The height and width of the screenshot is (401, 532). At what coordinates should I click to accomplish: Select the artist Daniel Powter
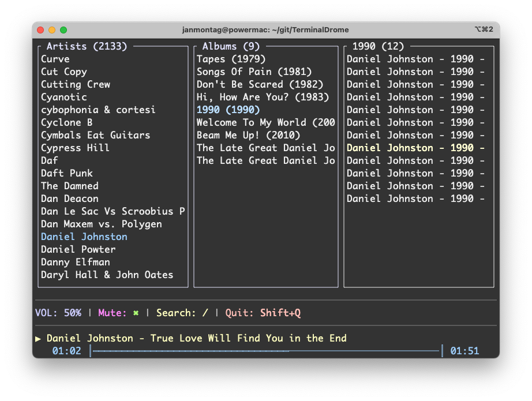pyautogui.click(x=78, y=249)
